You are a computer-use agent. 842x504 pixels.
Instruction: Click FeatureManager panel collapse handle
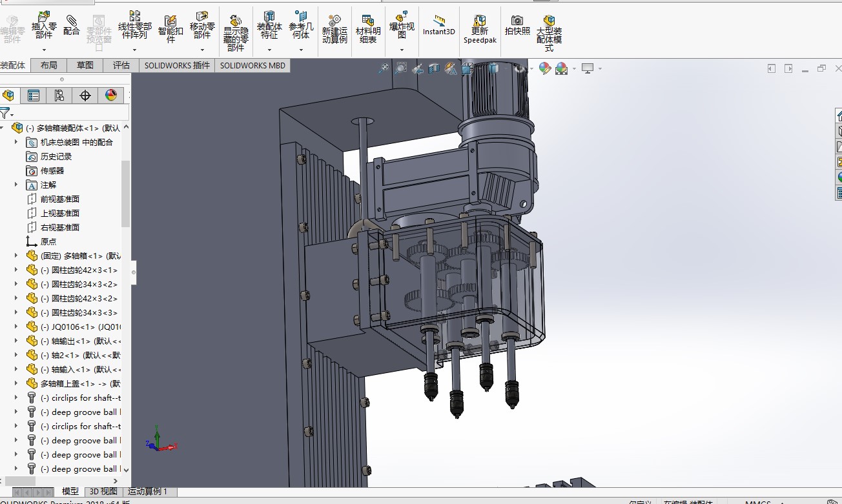tap(134, 272)
